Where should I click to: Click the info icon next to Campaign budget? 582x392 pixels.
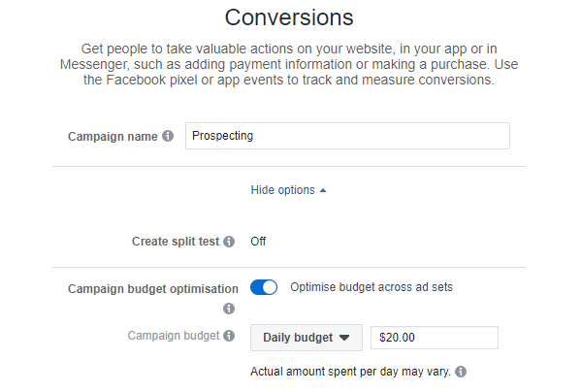[229, 336]
